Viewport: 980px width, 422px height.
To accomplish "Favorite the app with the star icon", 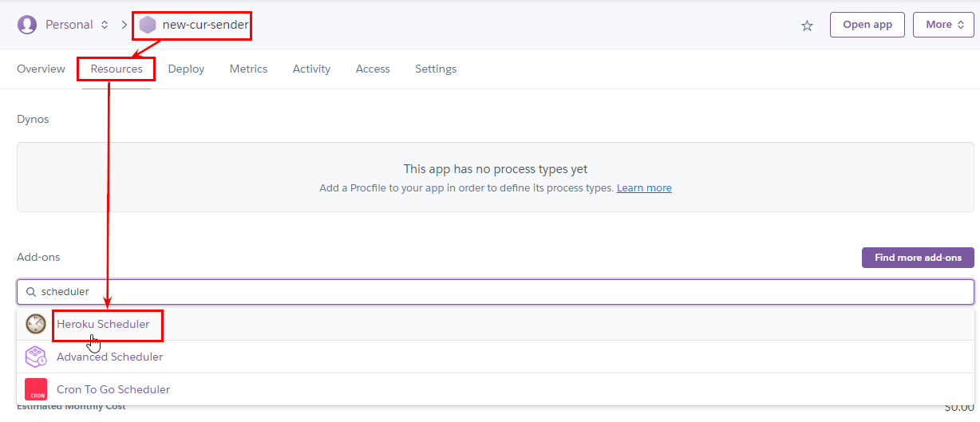I will coord(807,26).
